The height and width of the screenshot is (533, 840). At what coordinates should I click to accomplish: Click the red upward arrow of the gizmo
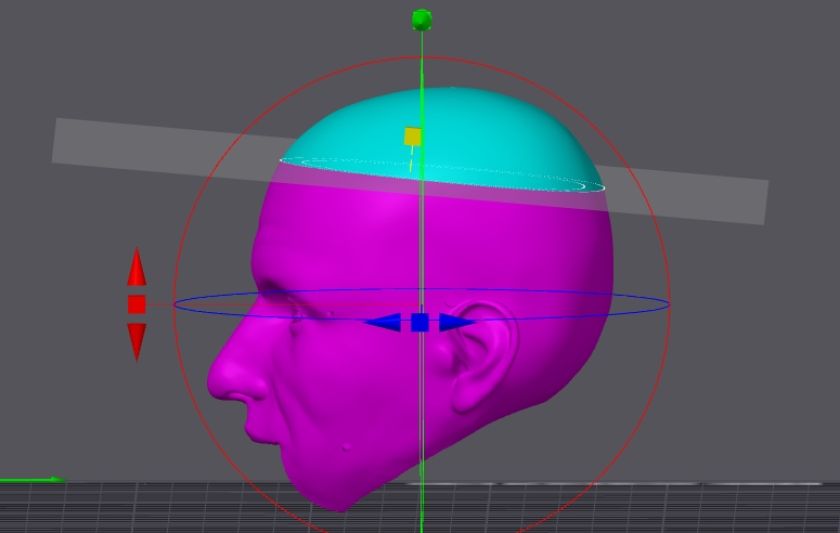(x=137, y=268)
